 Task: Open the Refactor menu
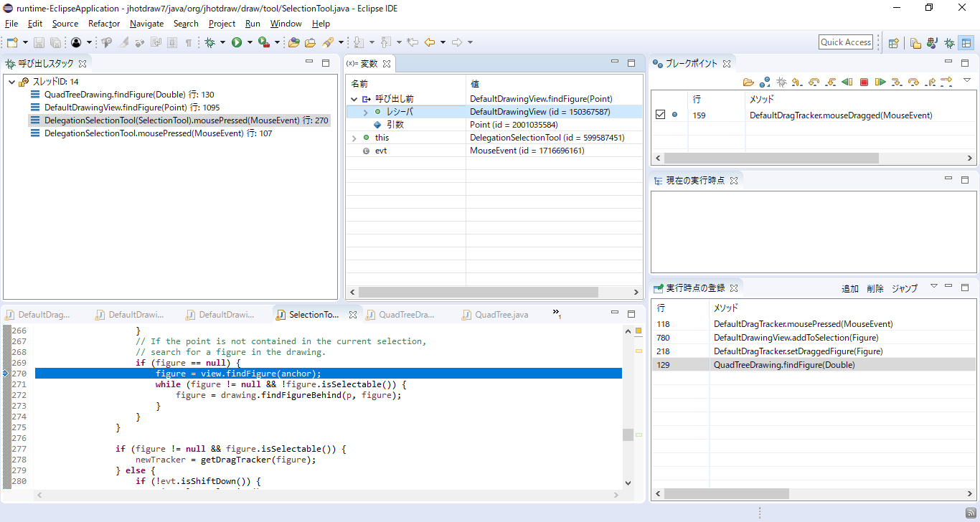coord(104,24)
